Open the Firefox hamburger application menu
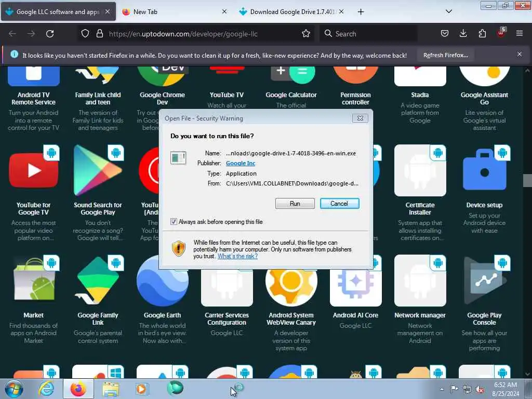 pos(520,34)
